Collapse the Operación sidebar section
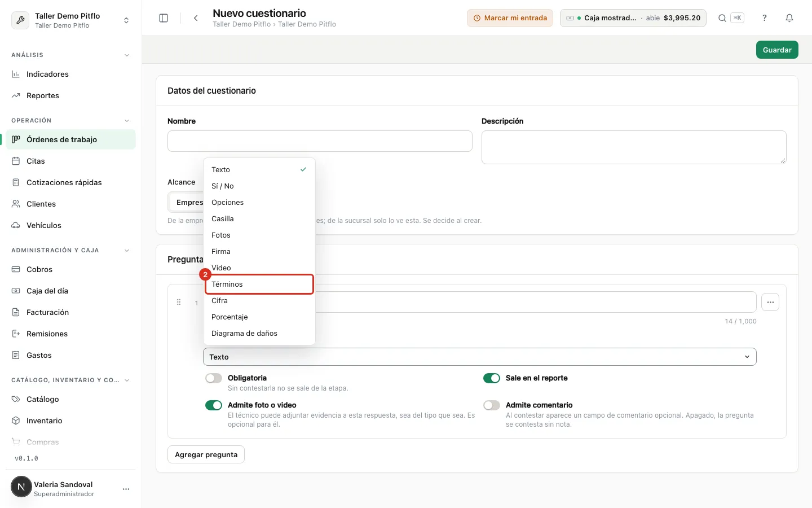The image size is (812, 508). [x=127, y=121]
